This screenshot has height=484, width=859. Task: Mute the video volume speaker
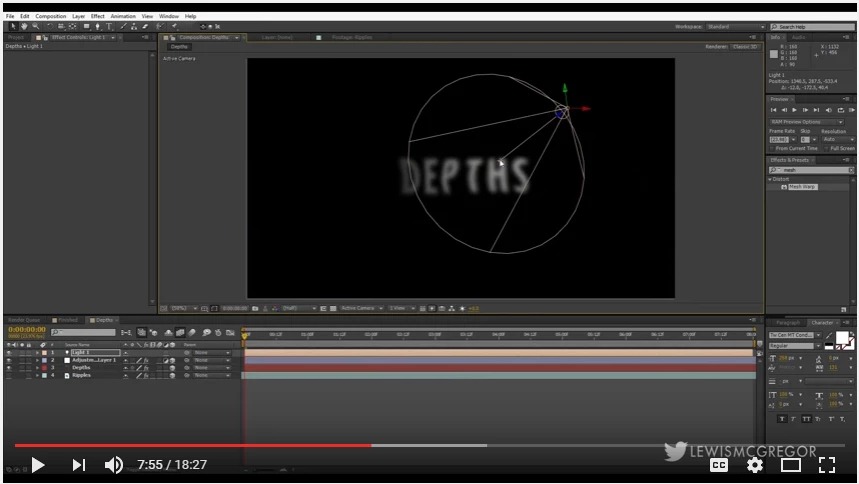(x=113, y=465)
